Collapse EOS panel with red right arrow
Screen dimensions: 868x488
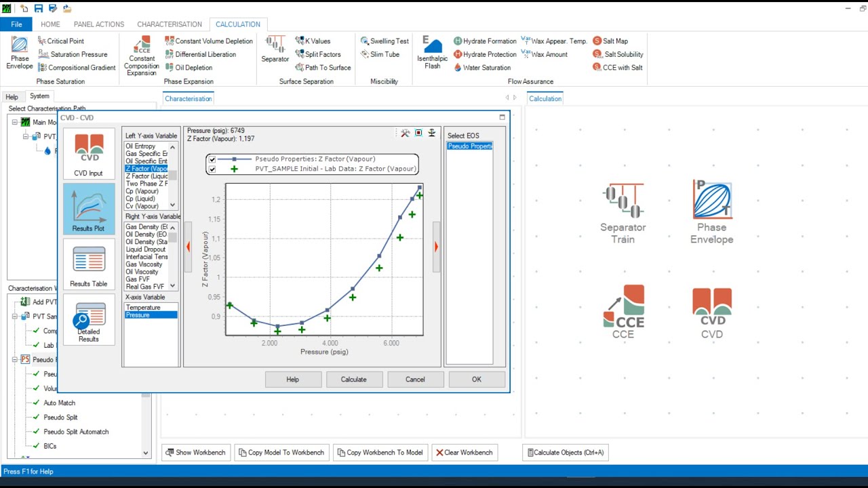tap(436, 247)
